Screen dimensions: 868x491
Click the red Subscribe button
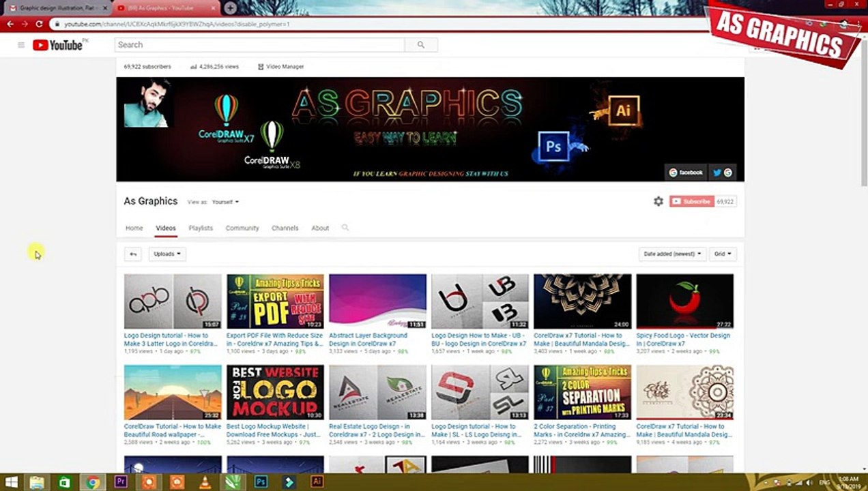point(691,201)
